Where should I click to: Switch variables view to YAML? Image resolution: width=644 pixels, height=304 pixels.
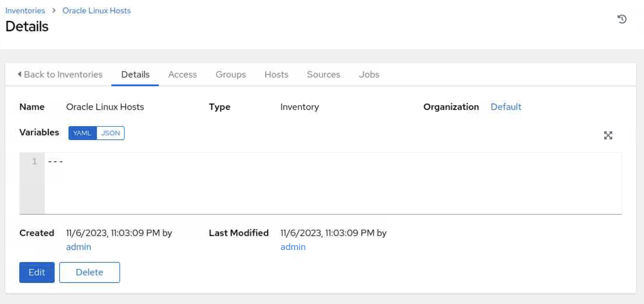[x=83, y=133]
